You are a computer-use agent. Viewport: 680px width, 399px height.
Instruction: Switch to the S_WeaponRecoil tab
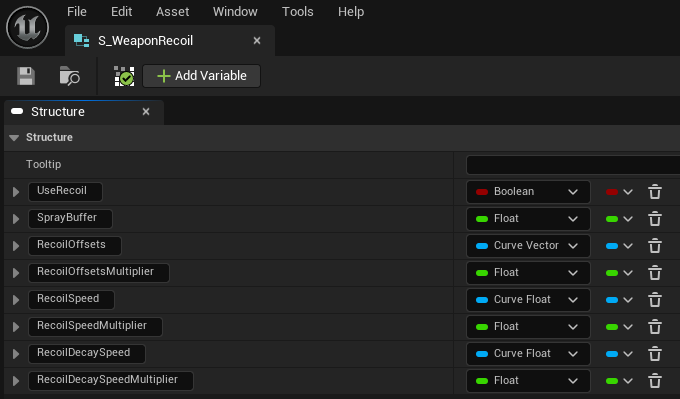click(170, 41)
